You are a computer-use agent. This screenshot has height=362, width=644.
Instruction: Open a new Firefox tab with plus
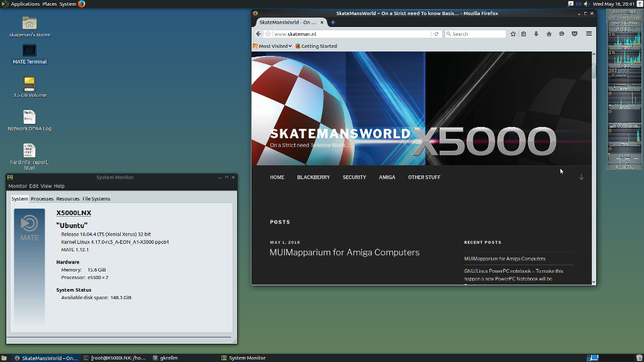pyautogui.click(x=333, y=23)
